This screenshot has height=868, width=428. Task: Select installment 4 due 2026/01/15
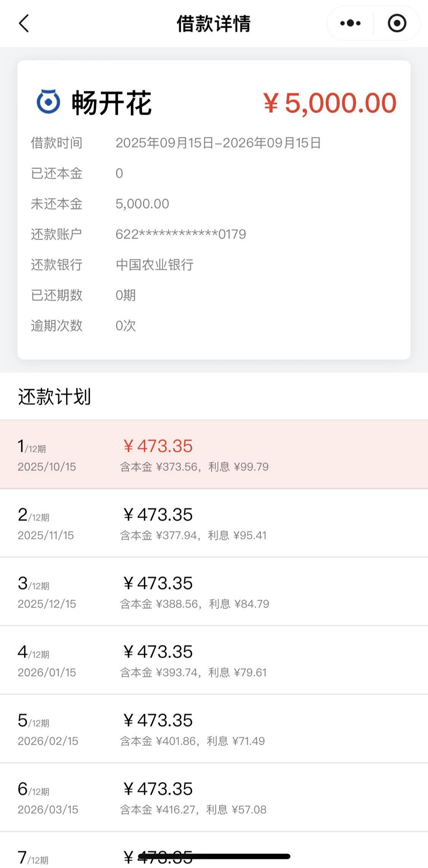click(214, 660)
